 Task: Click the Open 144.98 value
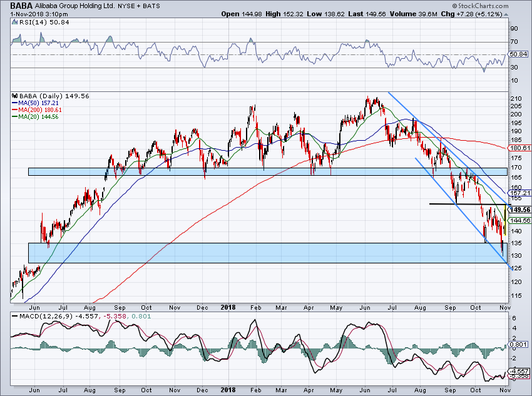(x=242, y=14)
